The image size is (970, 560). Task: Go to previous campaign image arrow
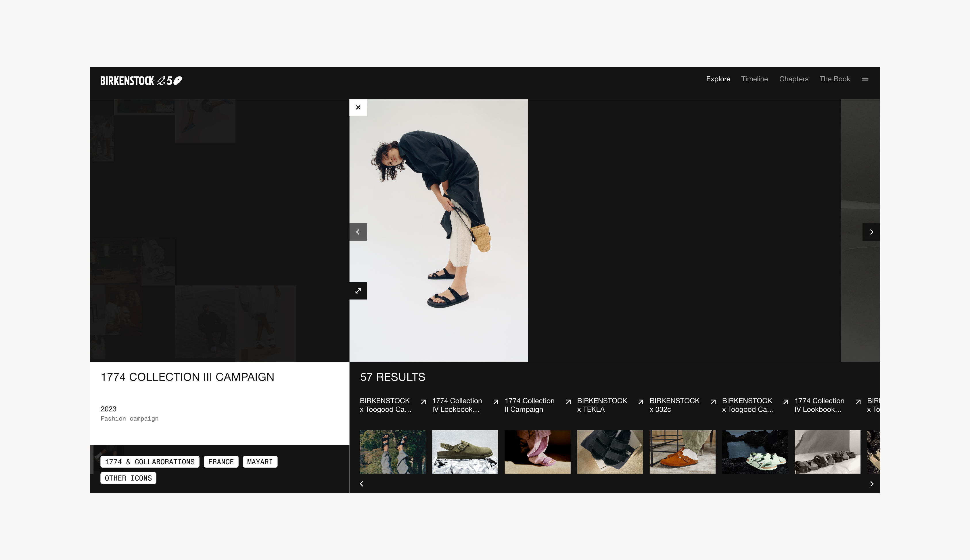coord(358,232)
